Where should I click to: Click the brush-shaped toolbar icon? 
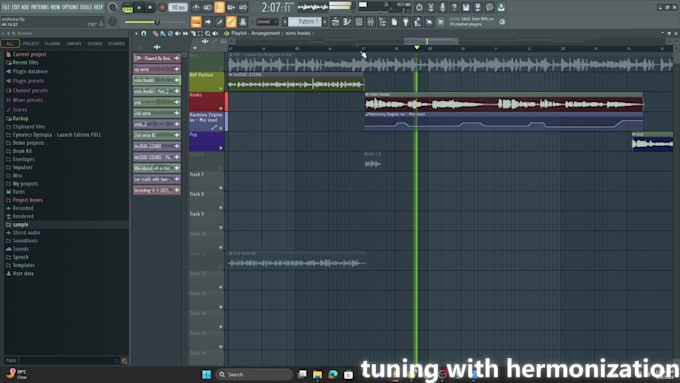(219, 22)
